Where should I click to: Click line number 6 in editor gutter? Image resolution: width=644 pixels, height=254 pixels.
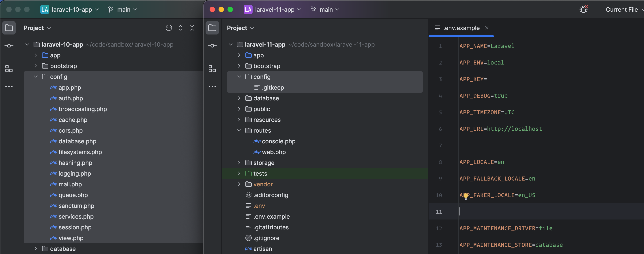pyautogui.click(x=440, y=129)
